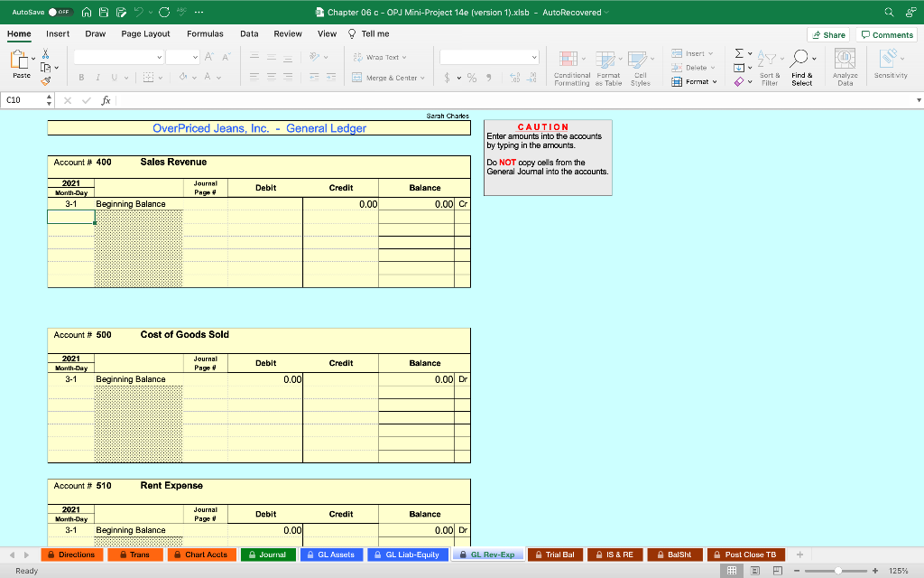This screenshot has width=924, height=578.
Task: Open Cell Styles gallery
Action: 641,69
